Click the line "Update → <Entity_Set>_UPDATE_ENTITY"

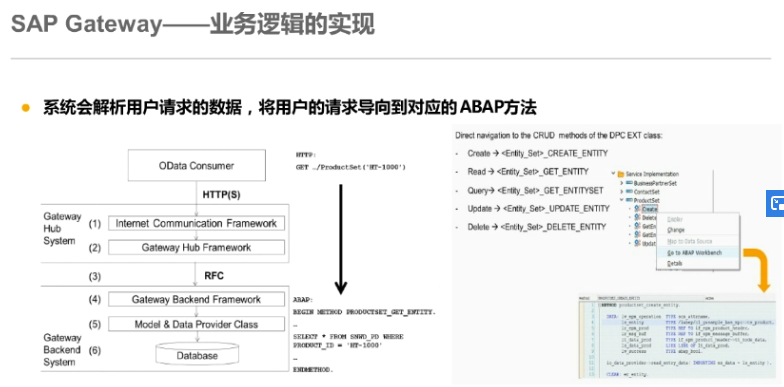pos(538,208)
